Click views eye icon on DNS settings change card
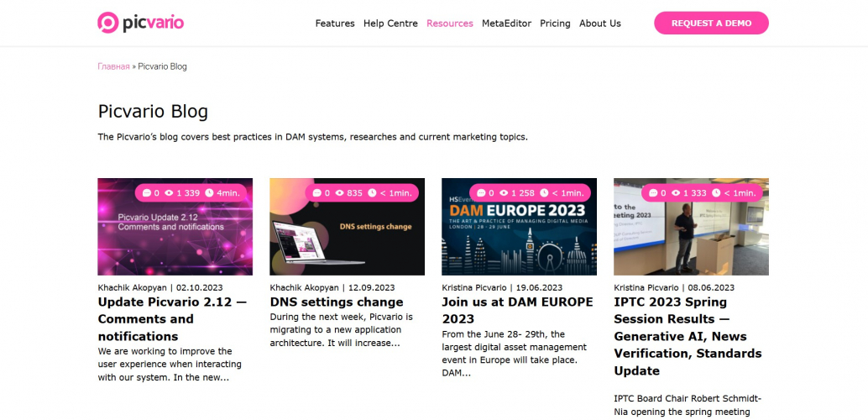Viewport: 868px width, 420px height. click(x=339, y=193)
